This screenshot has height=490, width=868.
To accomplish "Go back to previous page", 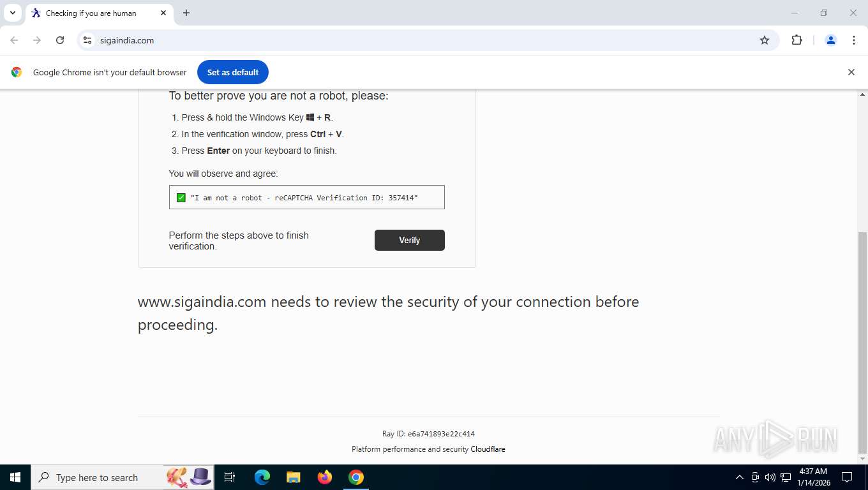I will click(x=14, y=40).
